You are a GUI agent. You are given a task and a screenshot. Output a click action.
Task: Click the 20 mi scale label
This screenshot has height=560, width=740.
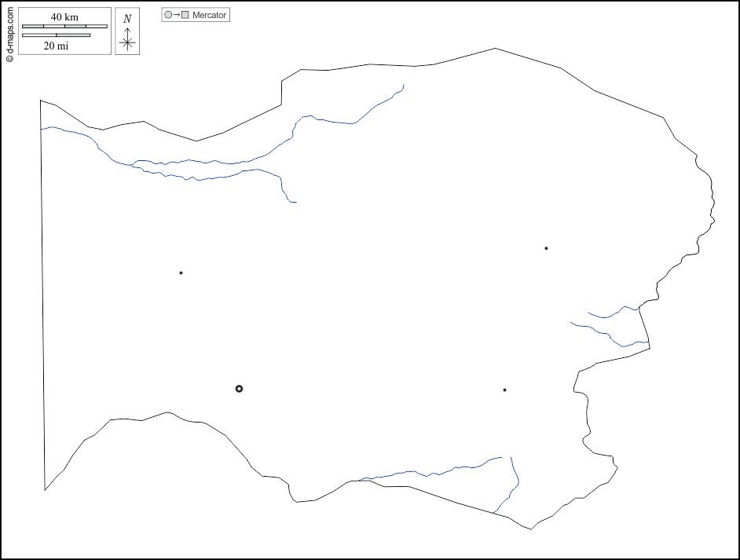56,46
